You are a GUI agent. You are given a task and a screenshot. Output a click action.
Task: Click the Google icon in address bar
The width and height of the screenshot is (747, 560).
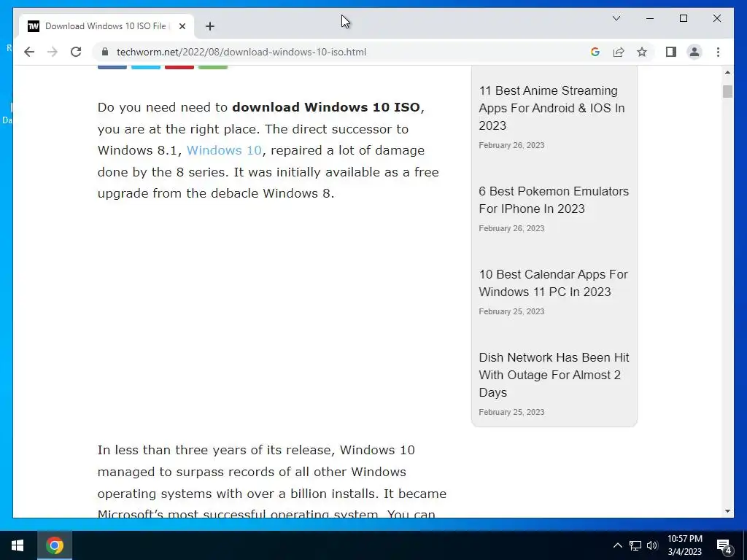click(x=595, y=52)
